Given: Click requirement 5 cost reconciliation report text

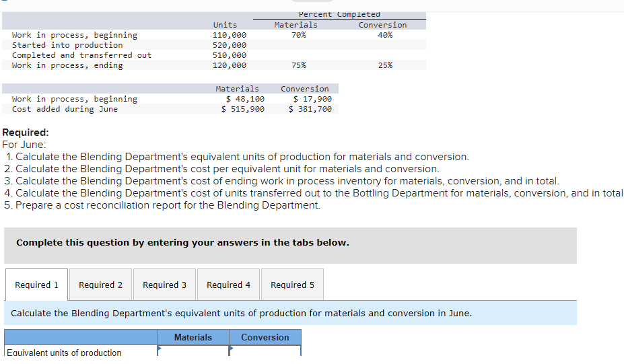Looking at the screenshot, I should [x=162, y=205].
